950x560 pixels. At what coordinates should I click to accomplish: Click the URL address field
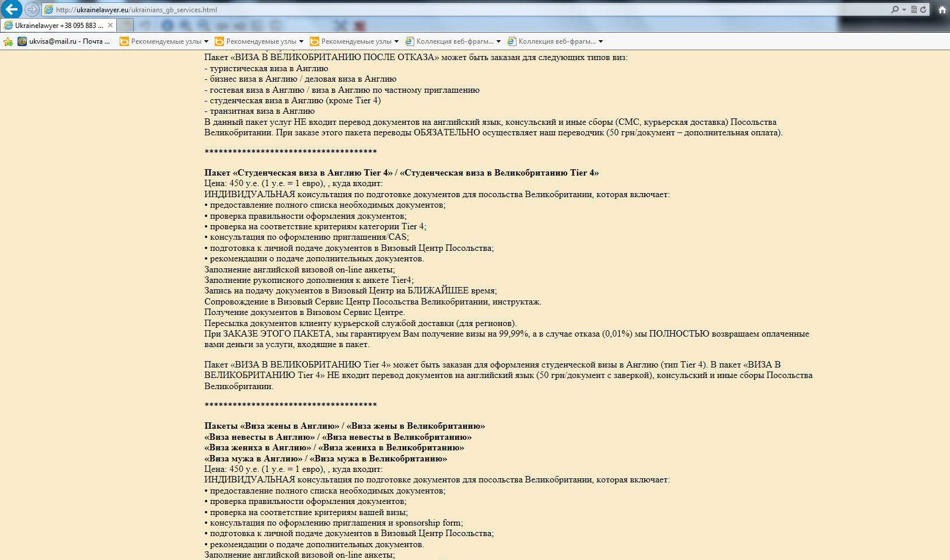[x=408, y=9]
